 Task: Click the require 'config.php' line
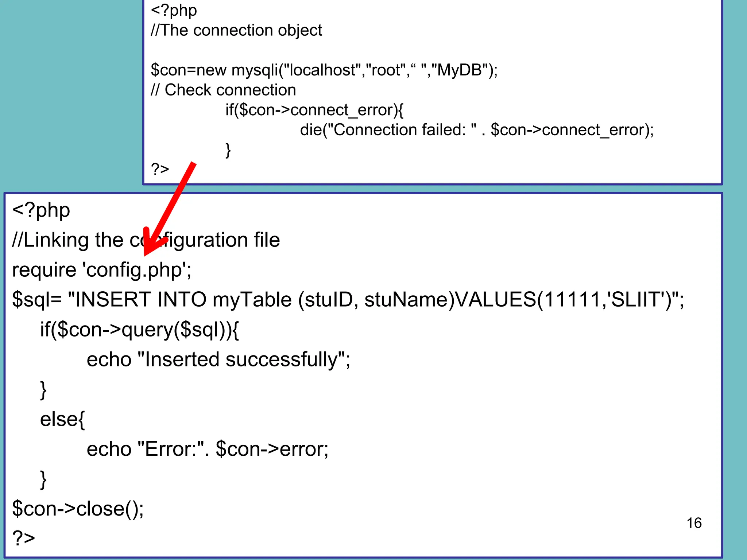[x=101, y=270]
